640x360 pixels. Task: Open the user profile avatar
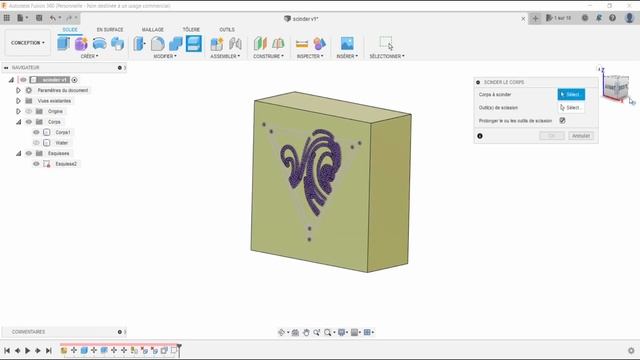tap(629, 18)
